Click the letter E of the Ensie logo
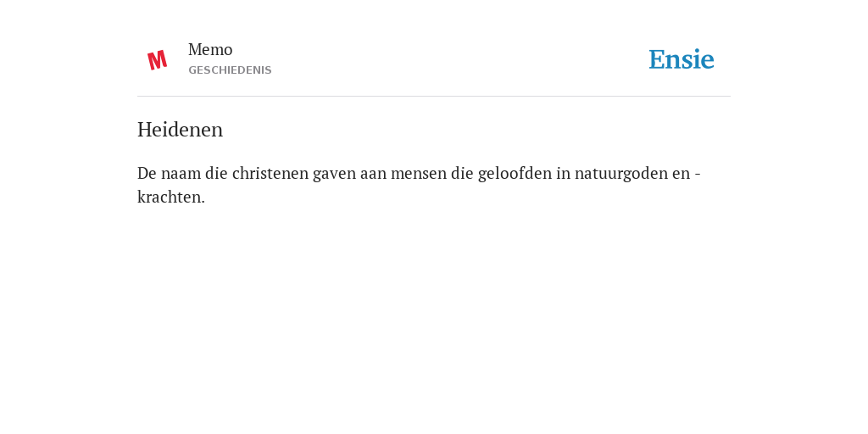 pyautogui.click(x=657, y=60)
